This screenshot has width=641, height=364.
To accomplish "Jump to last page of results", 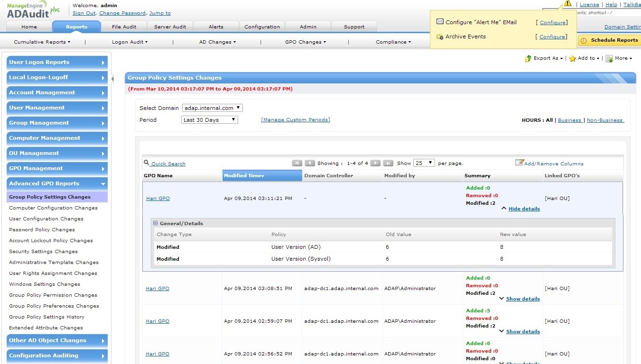I will (x=388, y=163).
